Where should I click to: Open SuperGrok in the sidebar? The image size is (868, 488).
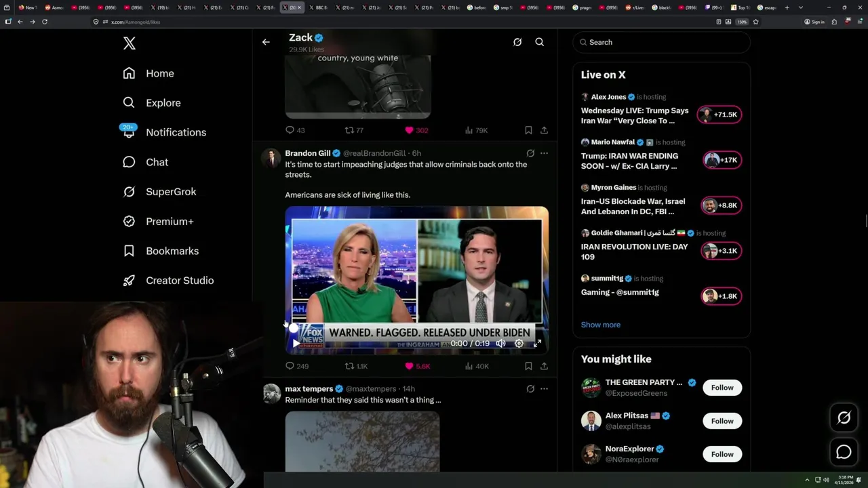pos(159,192)
